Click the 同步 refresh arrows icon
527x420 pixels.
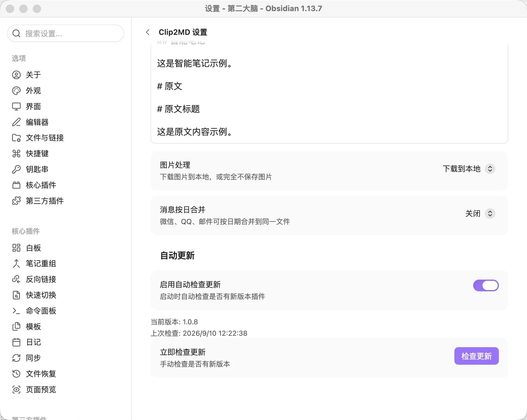16,358
